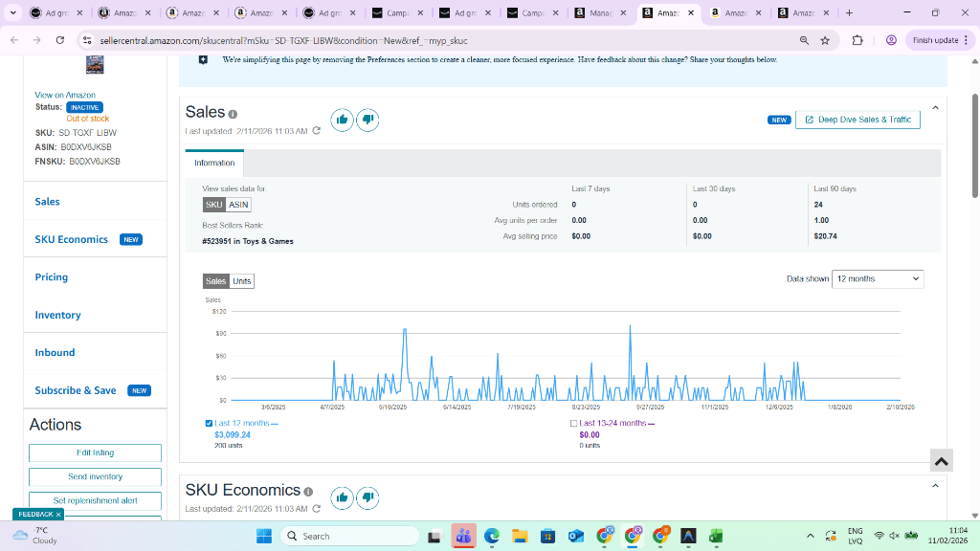The image size is (980, 551).
Task: Give thumbs up on SKU Economics section
Action: [x=342, y=497]
